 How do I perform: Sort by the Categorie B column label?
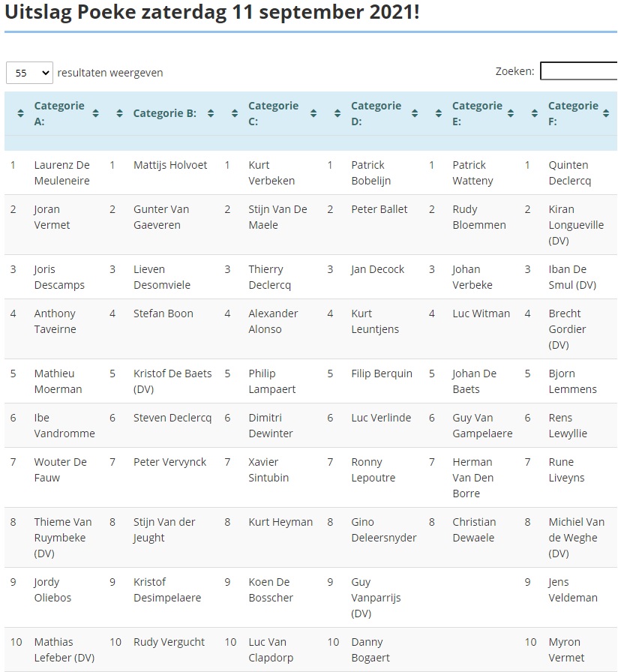165,113
